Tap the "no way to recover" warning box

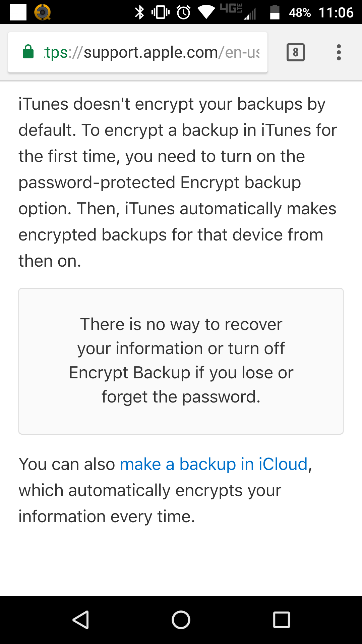(x=181, y=361)
